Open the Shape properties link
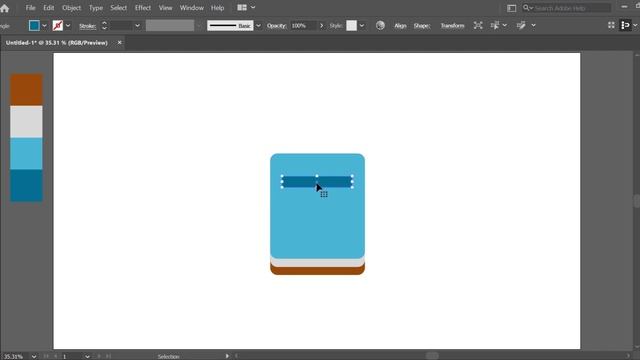Viewport: 640px width, 360px height. point(422,26)
